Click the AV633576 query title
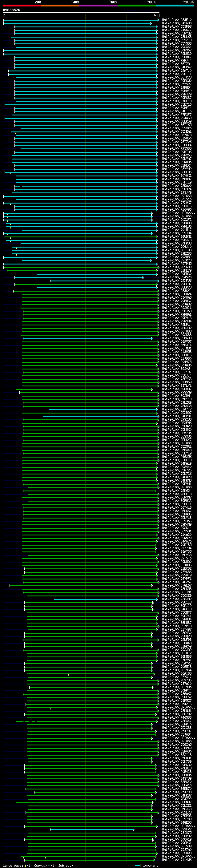The height and width of the screenshot is (868, 197). pos(11,10)
